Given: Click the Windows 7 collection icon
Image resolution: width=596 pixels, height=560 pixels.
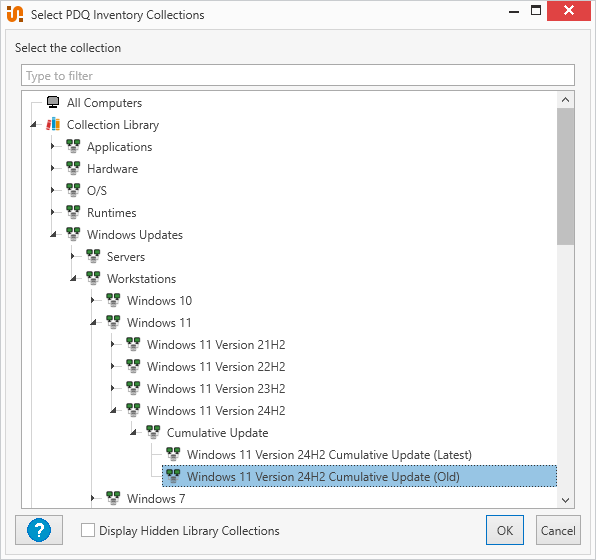Looking at the screenshot, I should (113, 498).
